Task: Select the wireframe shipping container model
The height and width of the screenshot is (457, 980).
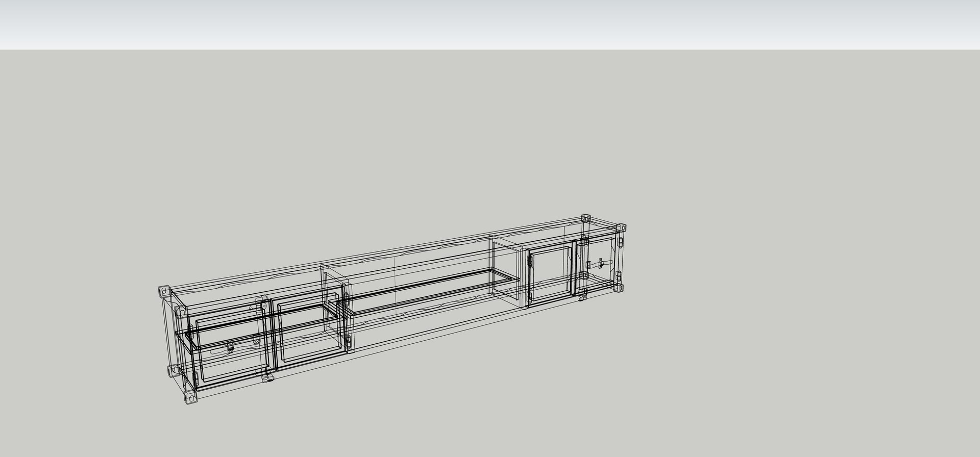Action: [391, 310]
